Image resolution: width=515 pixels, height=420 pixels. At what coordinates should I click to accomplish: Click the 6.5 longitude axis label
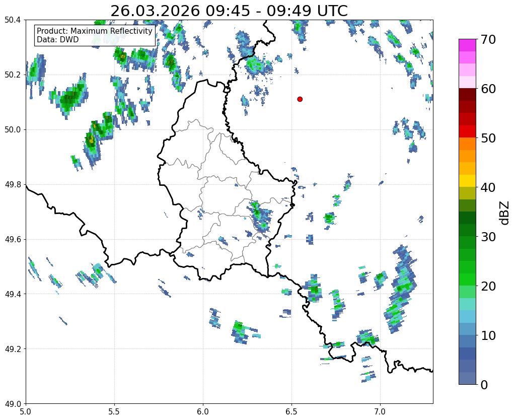pos(291,412)
